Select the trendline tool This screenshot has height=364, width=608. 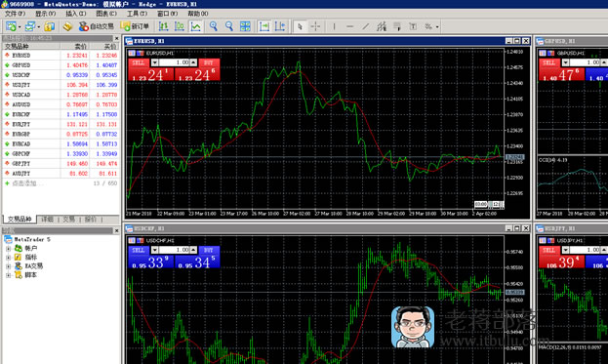[366, 26]
